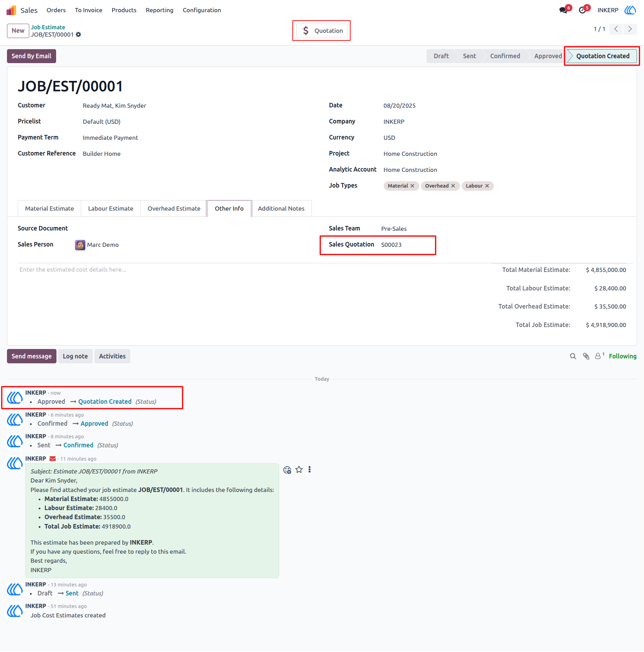Remove the Material job type tag

[x=412, y=186]
